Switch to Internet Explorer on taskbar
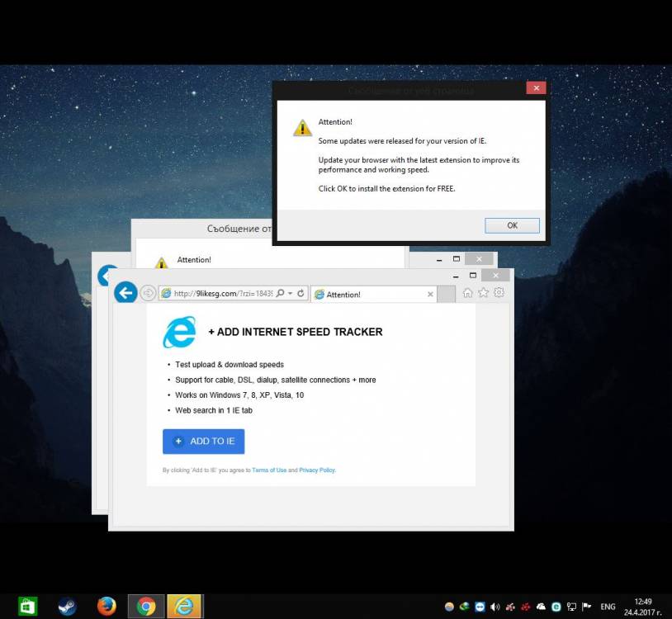Screen dimensions: 672x619 click(185, 606)
